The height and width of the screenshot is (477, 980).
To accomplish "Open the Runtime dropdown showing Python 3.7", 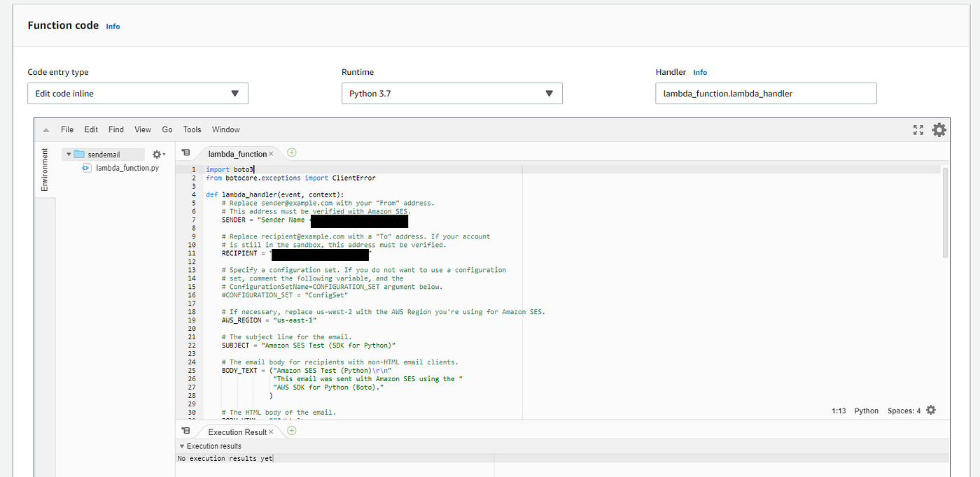I will [451, 93].
